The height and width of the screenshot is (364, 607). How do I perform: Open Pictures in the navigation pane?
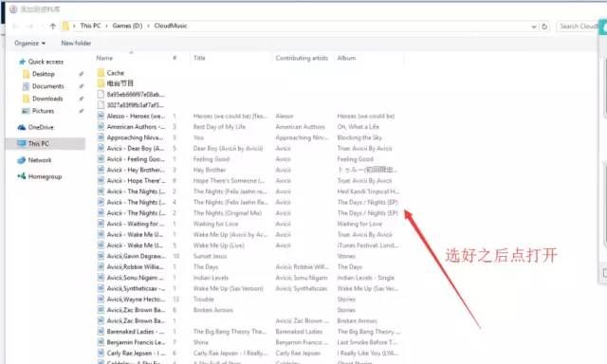[x=43, y=111]
